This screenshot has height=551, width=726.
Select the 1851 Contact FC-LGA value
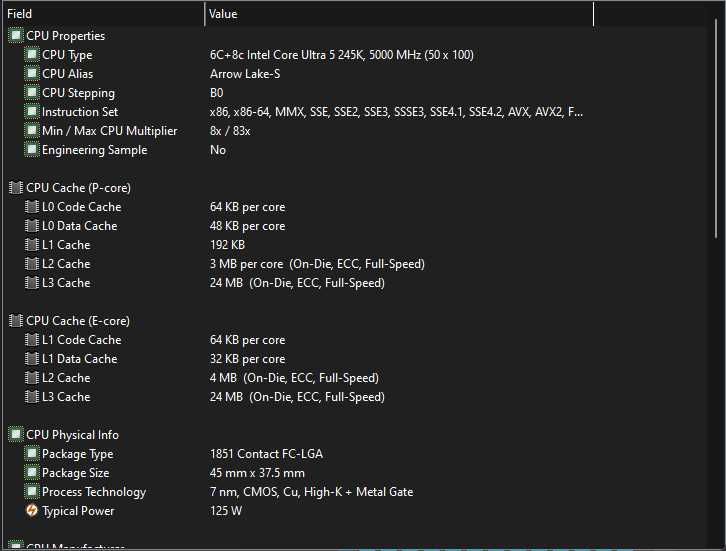[x=266, y=454]
